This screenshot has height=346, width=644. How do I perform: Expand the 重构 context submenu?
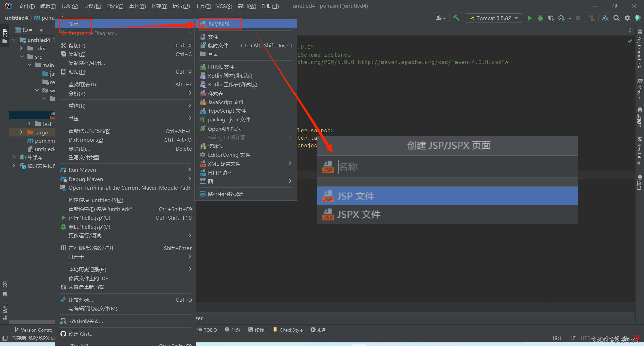[125, 106]
